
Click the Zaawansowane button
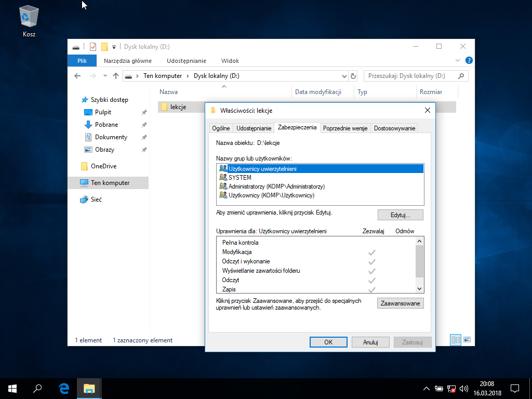pos(401,303)
